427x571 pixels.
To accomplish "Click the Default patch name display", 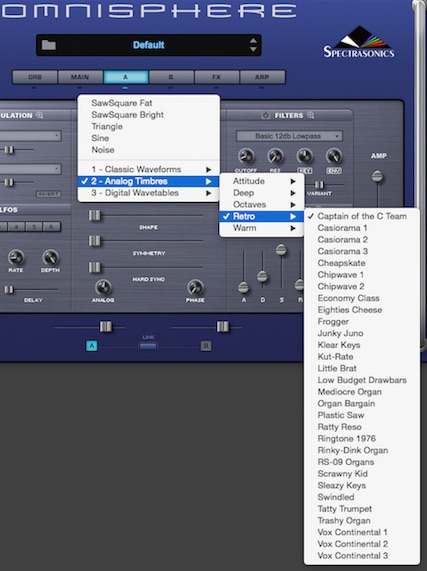I will pos(149,45).
